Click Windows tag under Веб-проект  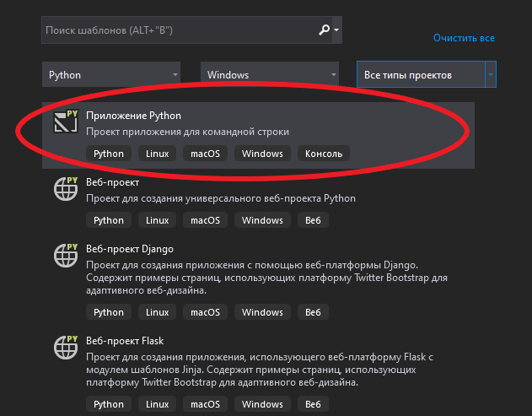pyautogui.click(x=262, y=220)
